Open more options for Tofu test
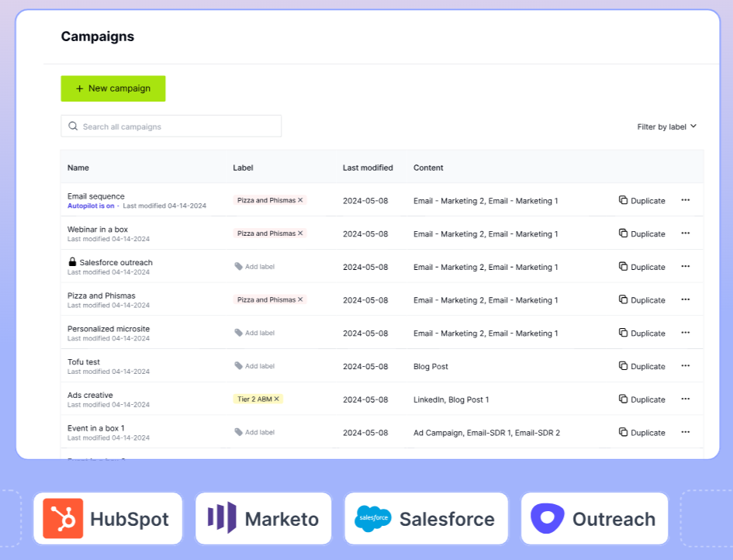 pyautogui.click(x=686, y=366)
